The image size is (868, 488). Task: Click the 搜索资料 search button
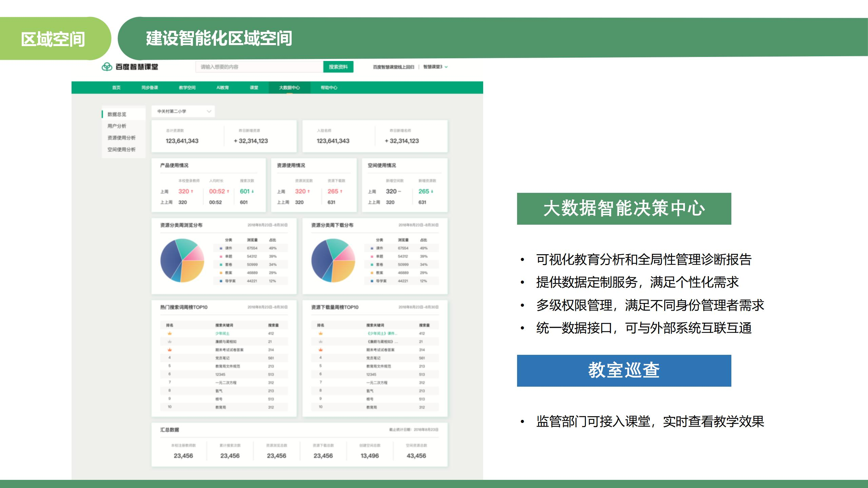338,67
